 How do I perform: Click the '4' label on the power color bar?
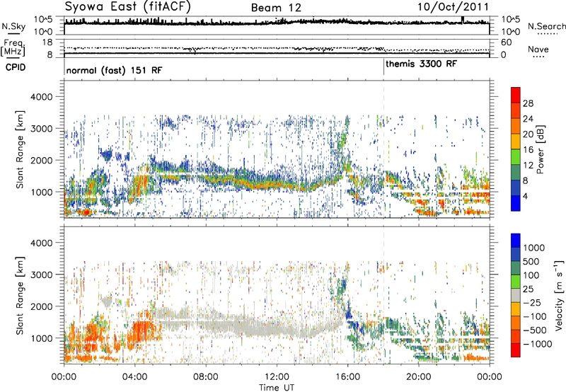coord(525,196)
